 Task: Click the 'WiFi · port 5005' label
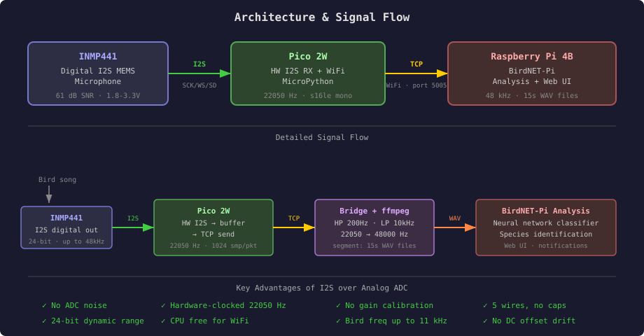416,85
